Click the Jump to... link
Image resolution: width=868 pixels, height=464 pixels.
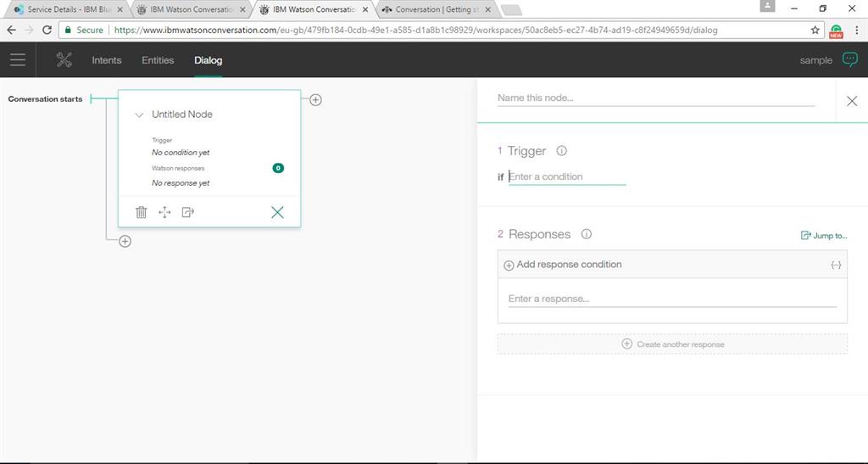pos(824,235)
